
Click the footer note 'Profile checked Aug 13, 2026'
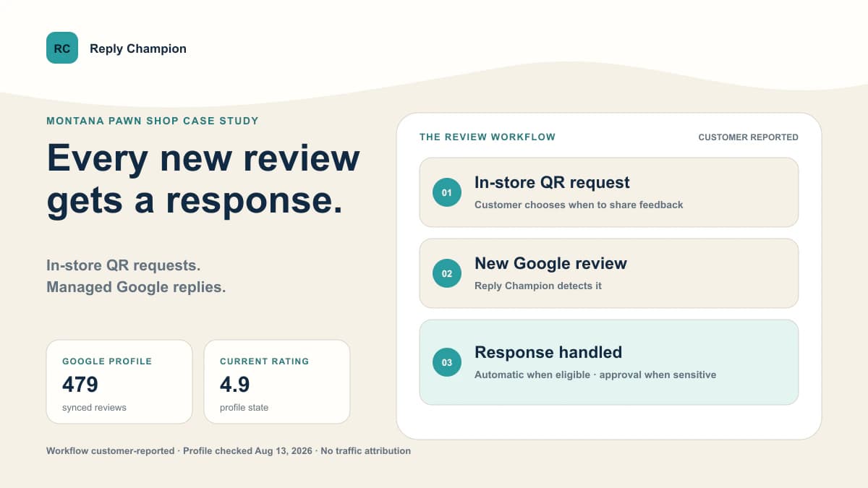point(247,450)
